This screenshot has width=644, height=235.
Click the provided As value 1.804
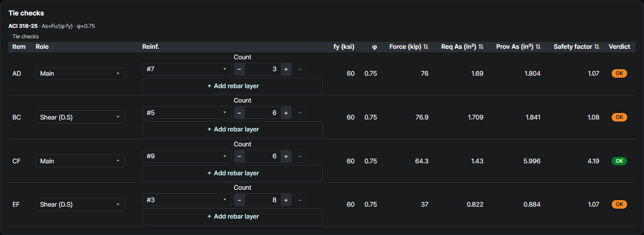pyautogui.click(x=533, y=74)
